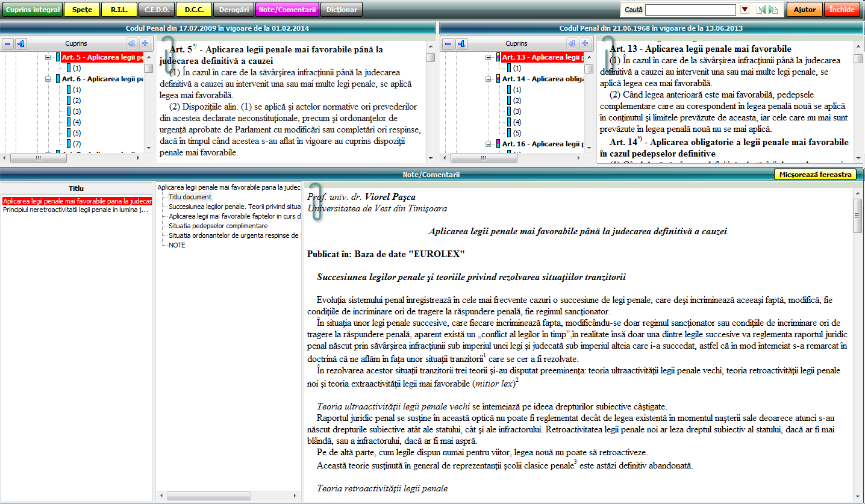Select paragraph (1) under Art. 13
The width and height of the screenshot is (865, 504).
pos(517,68)
